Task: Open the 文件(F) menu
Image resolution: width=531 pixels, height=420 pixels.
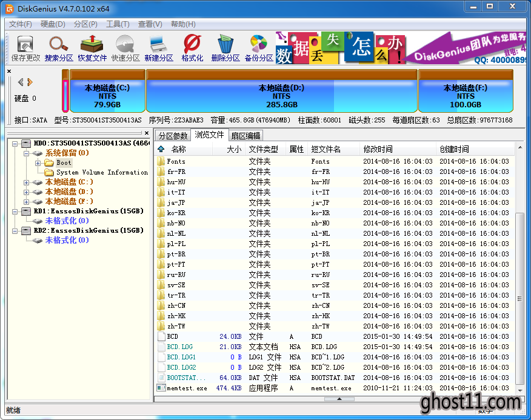Action: [21, 24]
